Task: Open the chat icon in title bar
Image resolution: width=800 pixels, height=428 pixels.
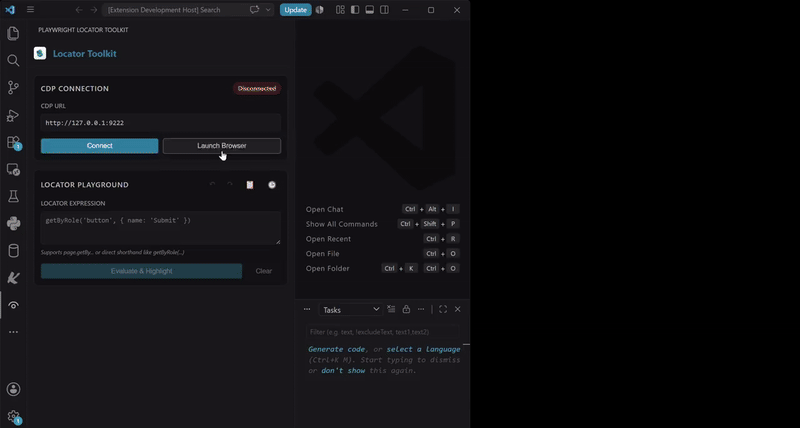Action: (254, 10)
